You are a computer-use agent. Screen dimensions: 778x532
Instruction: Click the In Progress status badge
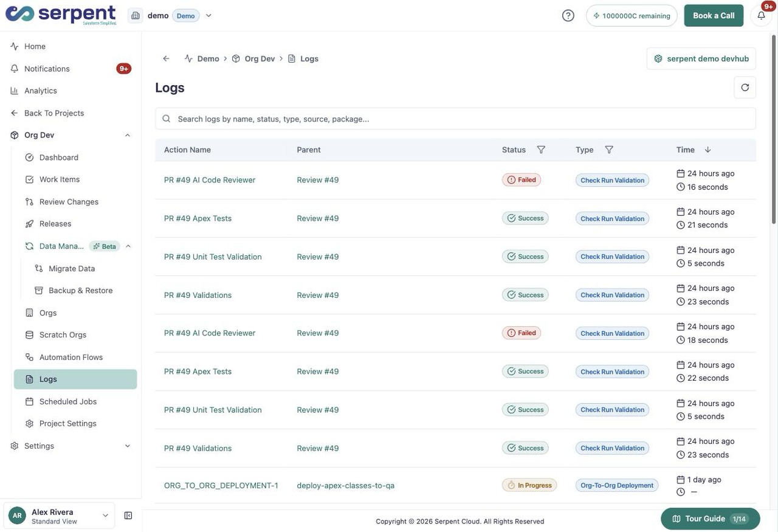tap(529, 485)
